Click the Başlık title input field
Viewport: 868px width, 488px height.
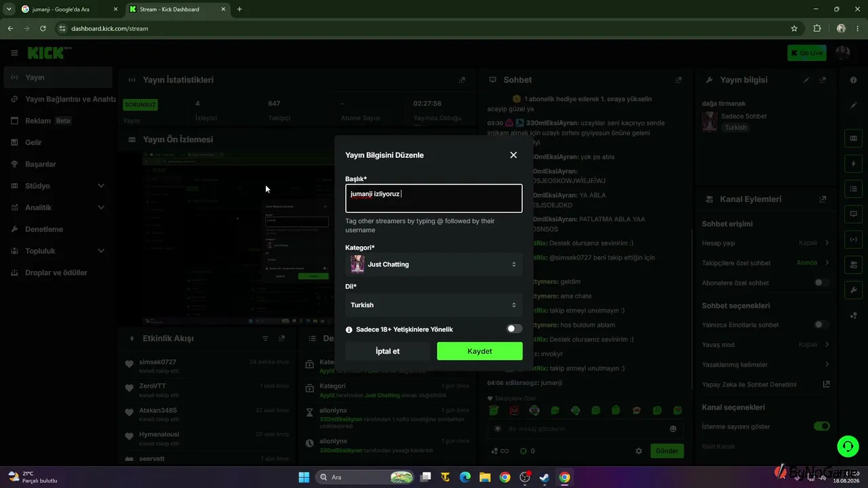[433, 198]
